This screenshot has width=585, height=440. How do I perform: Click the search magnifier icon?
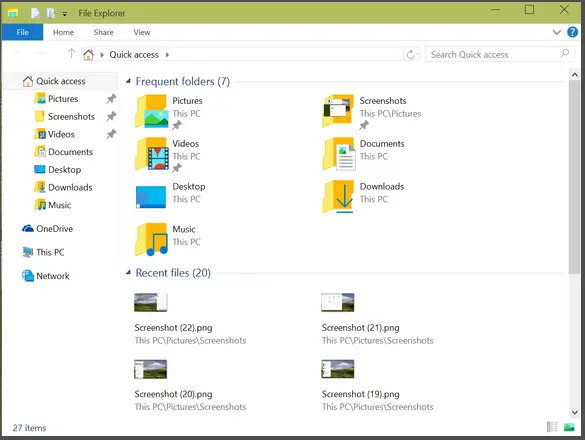(x=564, y=54)
